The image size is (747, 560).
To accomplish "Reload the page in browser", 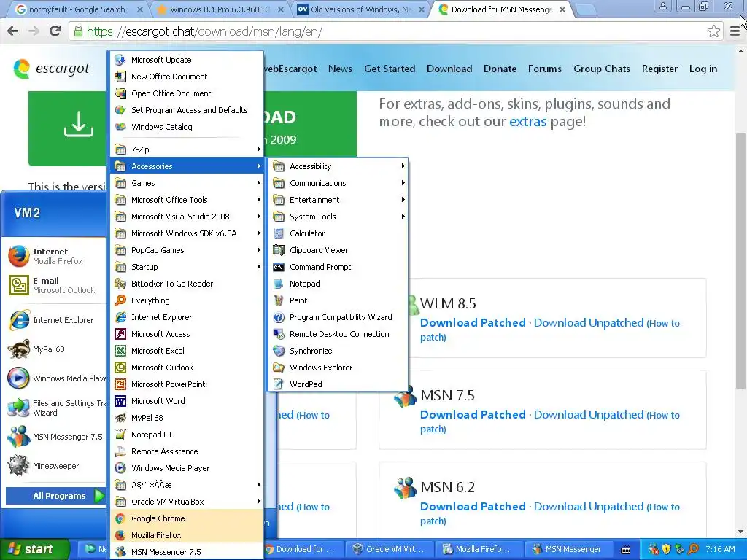I will tap(55, 31).
